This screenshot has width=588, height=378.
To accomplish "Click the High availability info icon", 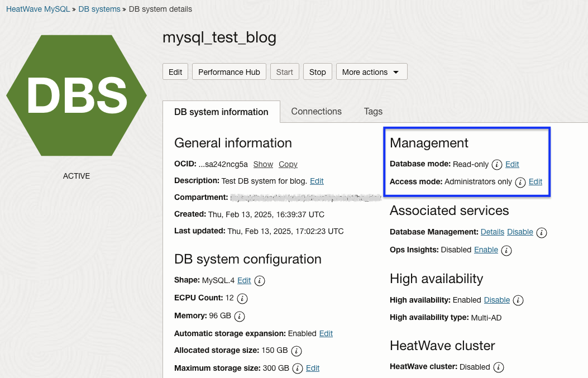I will [x=518, y=300].
